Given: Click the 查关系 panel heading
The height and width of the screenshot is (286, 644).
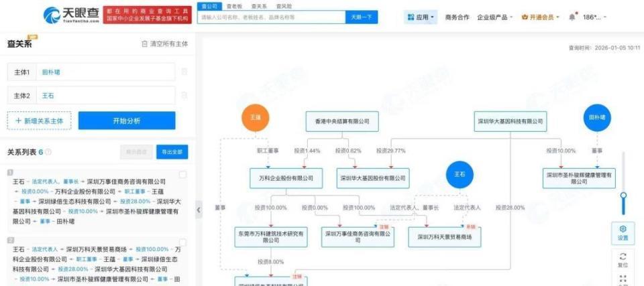Looking at the screenshot, I should click(19, 44).
